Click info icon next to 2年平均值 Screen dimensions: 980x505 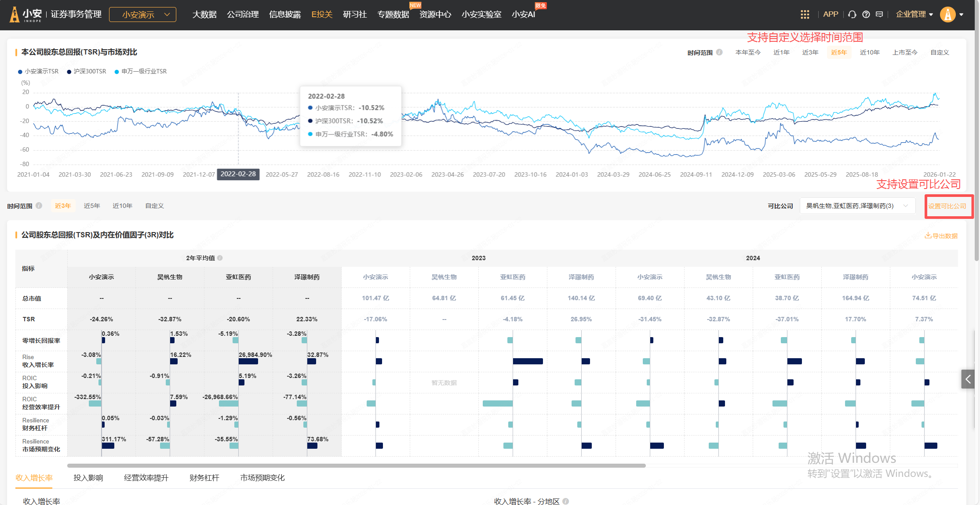pyautogui.click(x=220, y=258)
